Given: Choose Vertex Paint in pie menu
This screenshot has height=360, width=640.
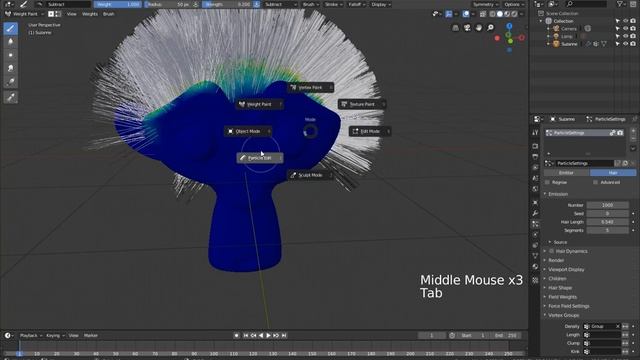Looking at the screenshot, I should coord(311,87).
